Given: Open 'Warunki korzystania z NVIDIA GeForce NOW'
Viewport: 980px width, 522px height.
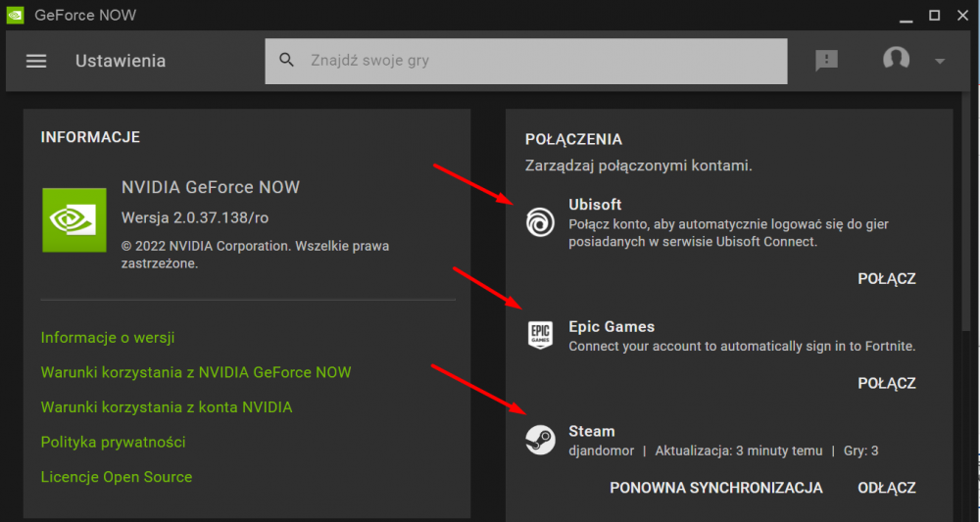Looking at the screenshot, I should click(196, 373).
